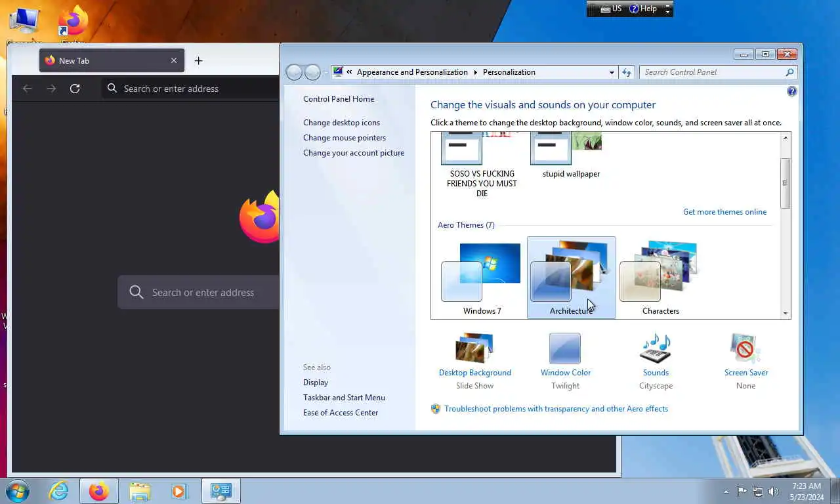
Task: Click the Firefox page center search box
Action: (x=198, y=293)
